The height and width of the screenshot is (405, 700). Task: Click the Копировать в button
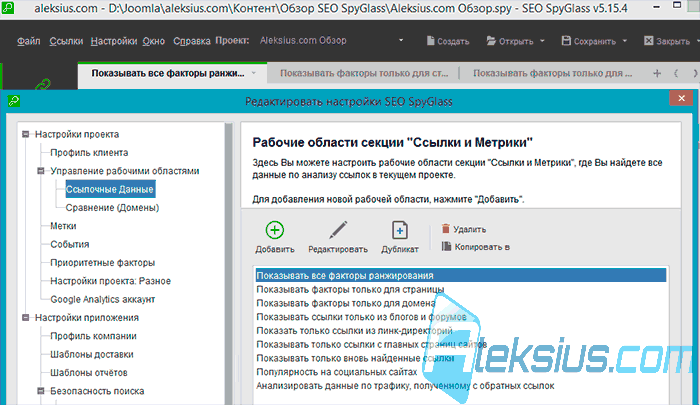click(x=475, y=246)
